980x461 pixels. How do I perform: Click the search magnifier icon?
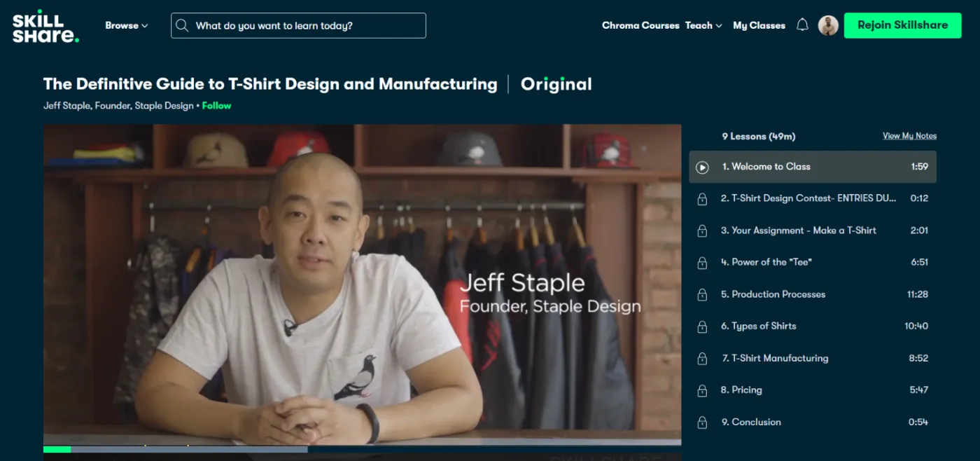click(182, 25)
